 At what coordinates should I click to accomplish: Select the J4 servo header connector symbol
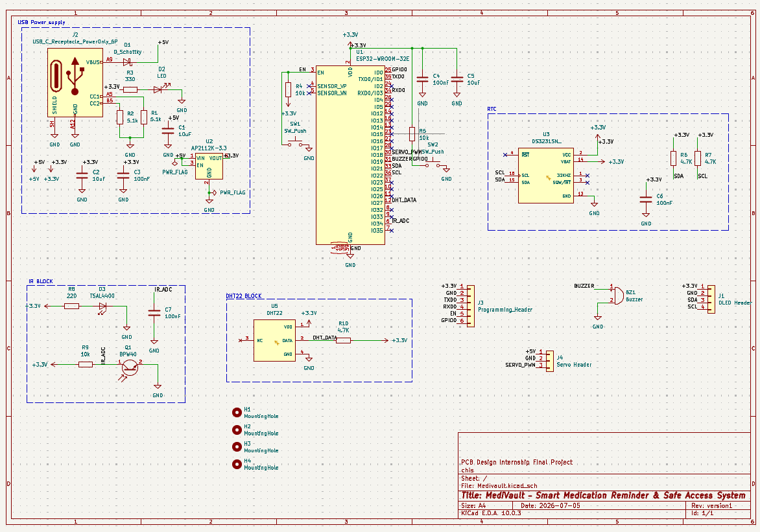[550, 361]
